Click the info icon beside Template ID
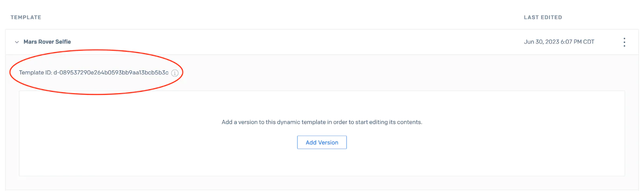Screen dimensions: 644x191 coord(175,73)
